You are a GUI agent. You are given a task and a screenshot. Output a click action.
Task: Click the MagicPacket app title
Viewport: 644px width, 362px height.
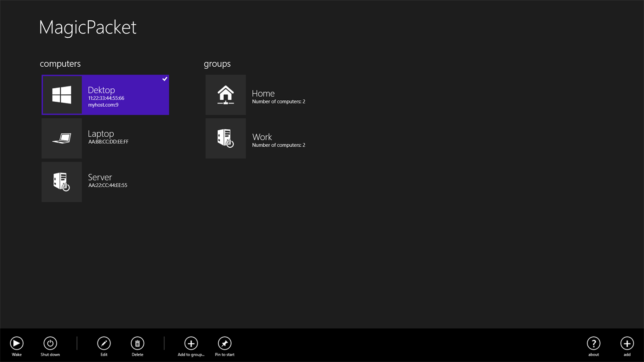click(87, 28)
